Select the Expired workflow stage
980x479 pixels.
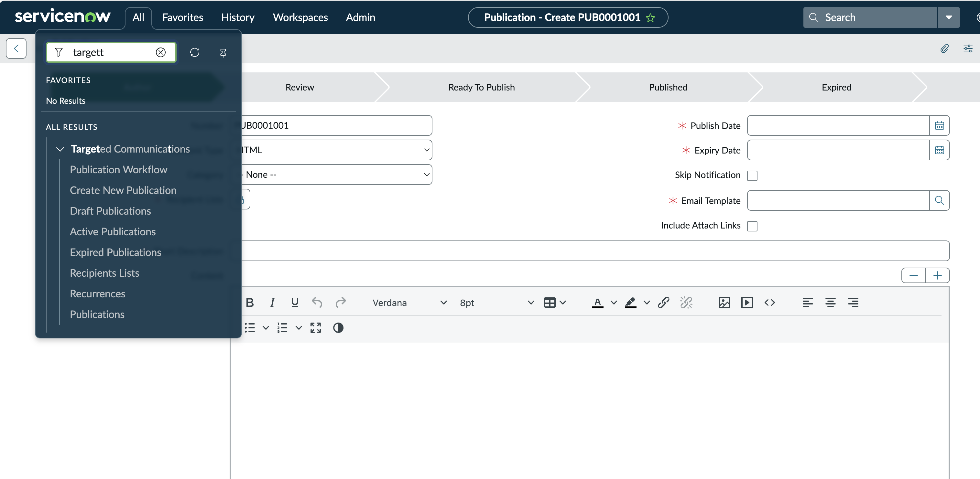(837, 88)
